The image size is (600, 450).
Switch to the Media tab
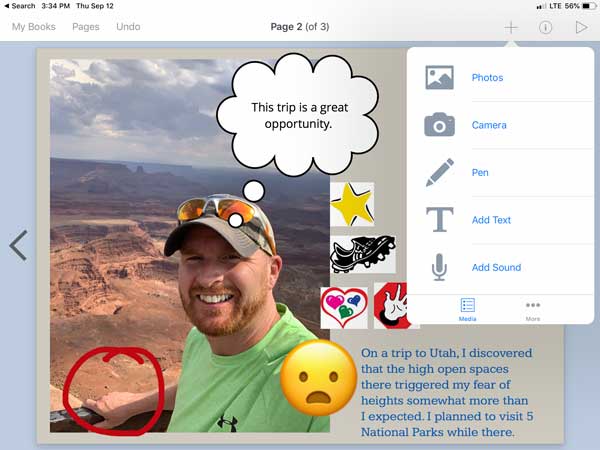click(467, 309)
